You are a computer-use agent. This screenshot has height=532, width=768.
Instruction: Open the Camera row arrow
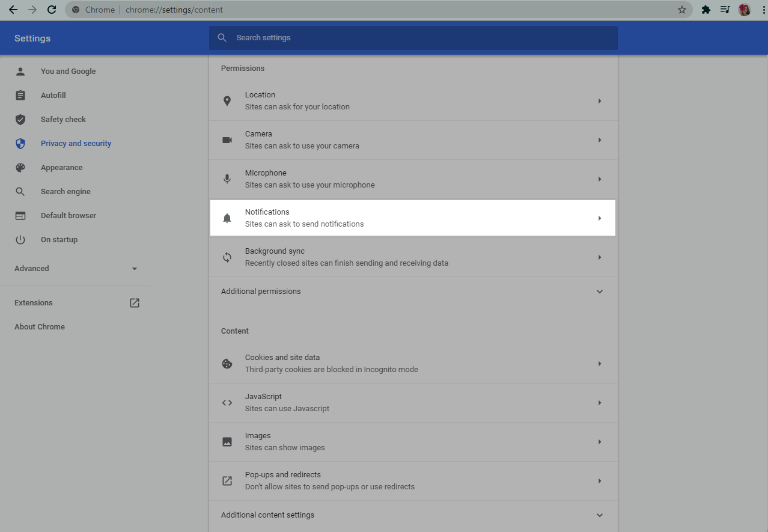pyautogui.click(x=599, y=140)
